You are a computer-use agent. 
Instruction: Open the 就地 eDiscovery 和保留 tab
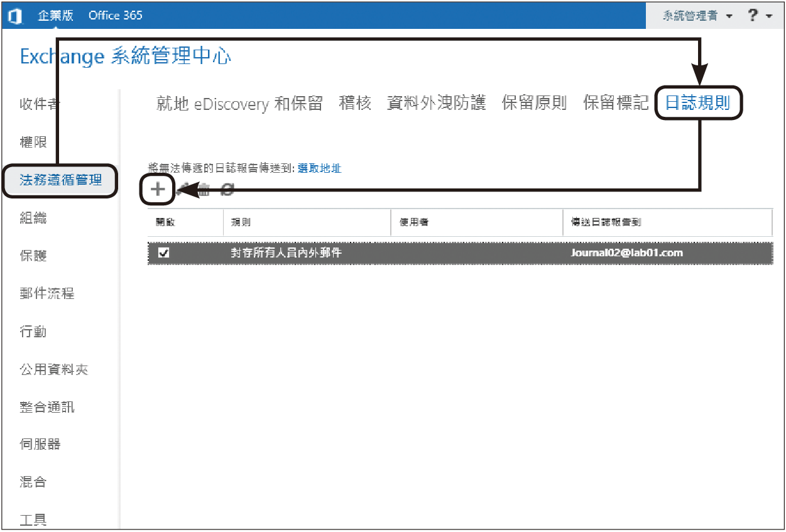[239, 103]
